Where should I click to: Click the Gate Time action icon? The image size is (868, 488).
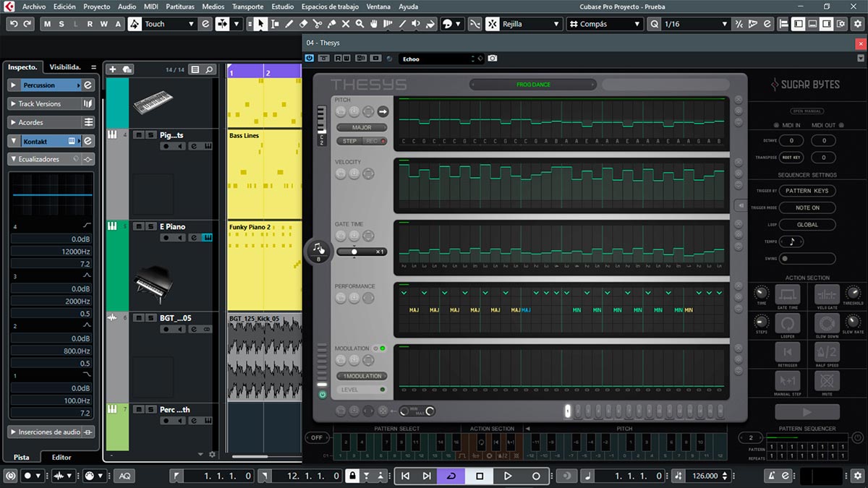coord(787,294)
